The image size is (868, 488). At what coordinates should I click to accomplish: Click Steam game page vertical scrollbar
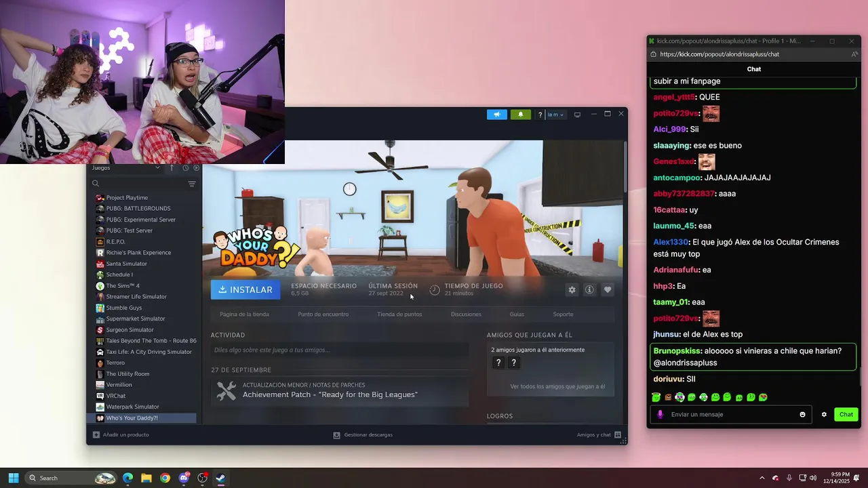click(625, 166)
